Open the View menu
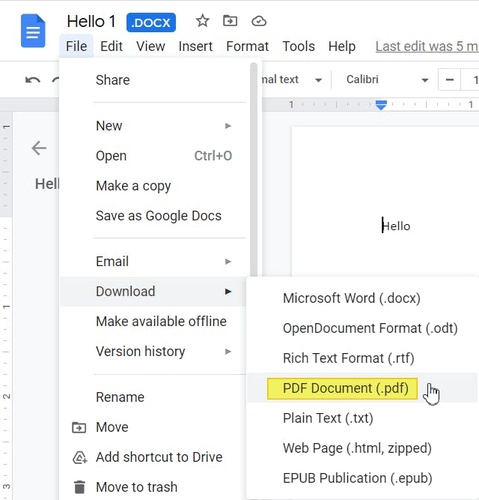The image size is (479, 500). coord(150,46)
